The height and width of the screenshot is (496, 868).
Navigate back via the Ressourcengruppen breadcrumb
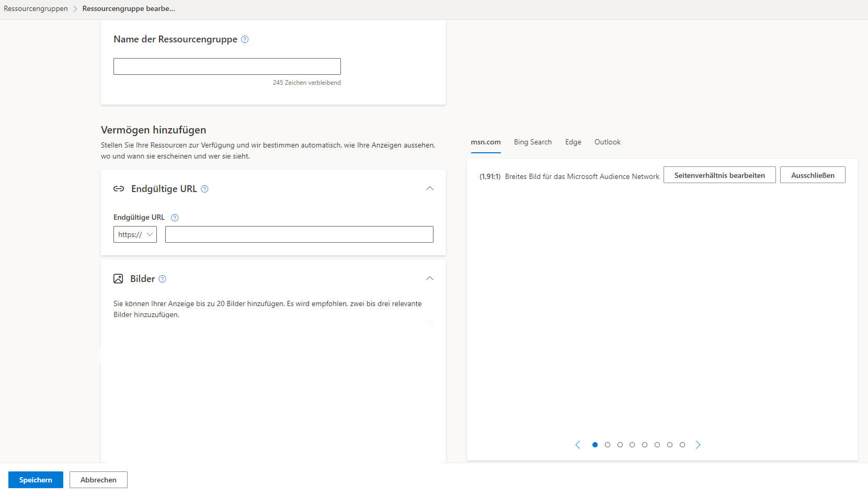(35, 8)
